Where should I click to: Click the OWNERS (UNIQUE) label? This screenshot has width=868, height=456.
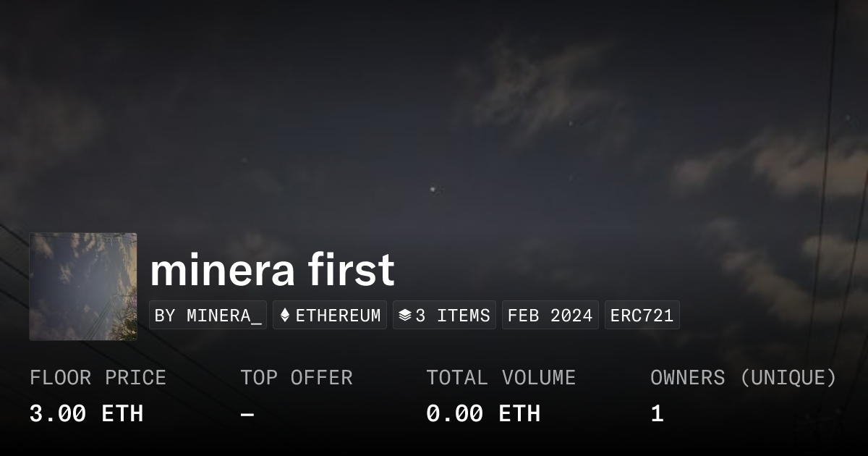point(744,378)
